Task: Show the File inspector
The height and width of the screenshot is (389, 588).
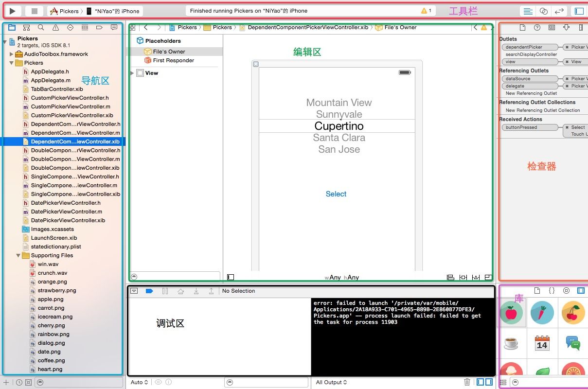Action: click(522, 28)
